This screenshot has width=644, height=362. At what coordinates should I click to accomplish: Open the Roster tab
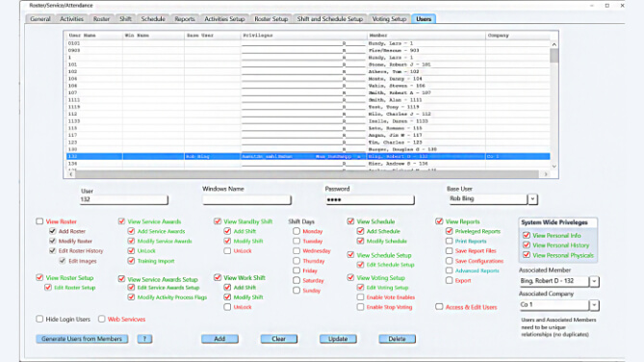(x=101, y=19)
